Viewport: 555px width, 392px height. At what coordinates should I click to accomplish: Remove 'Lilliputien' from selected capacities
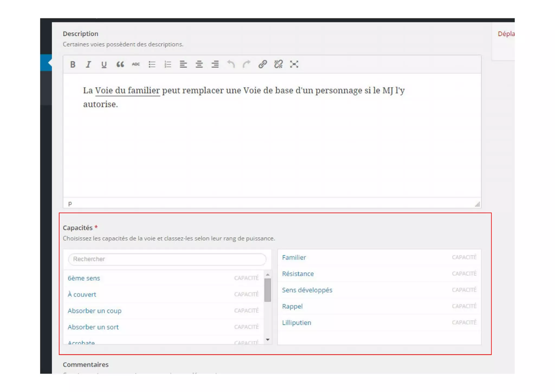point(297,323)
